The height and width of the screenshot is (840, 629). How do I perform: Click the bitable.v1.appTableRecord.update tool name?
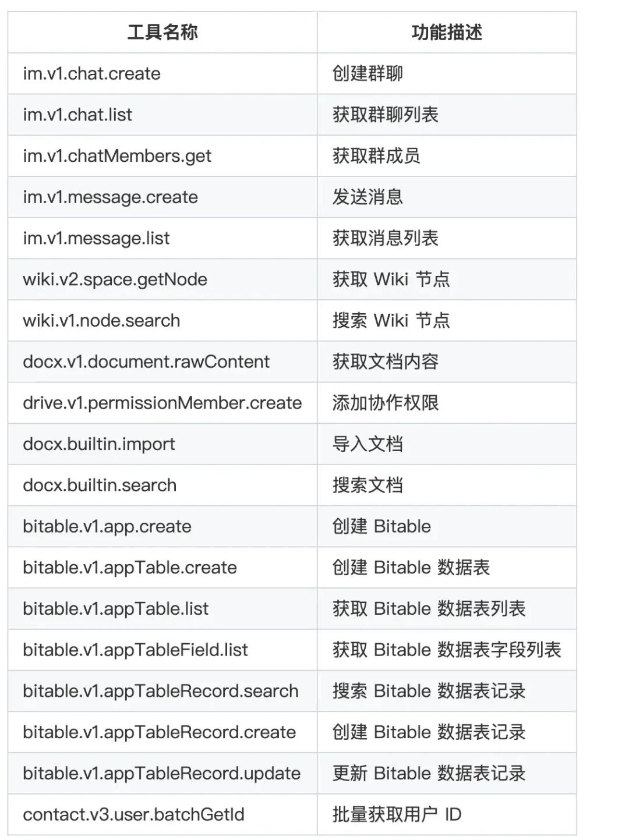161,774
